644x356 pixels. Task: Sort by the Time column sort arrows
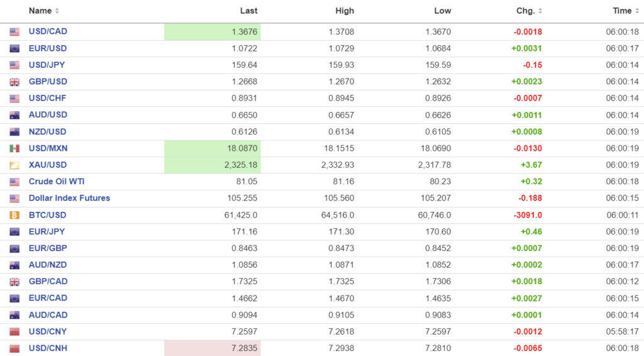click(637, 11)
